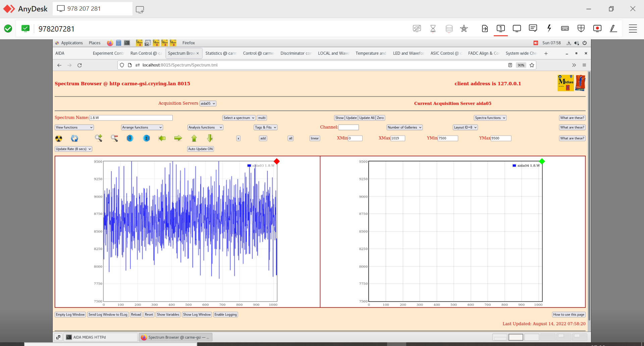Open AnyDesk chat icon
The image size is (644, 346).
click(x=533, y=29)
